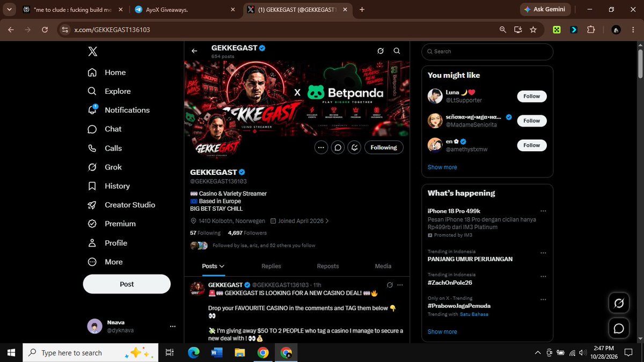Open Chat in the sidebar
Image resolution: width=644 pixels, height=362 pixels.
coord(105,129)
